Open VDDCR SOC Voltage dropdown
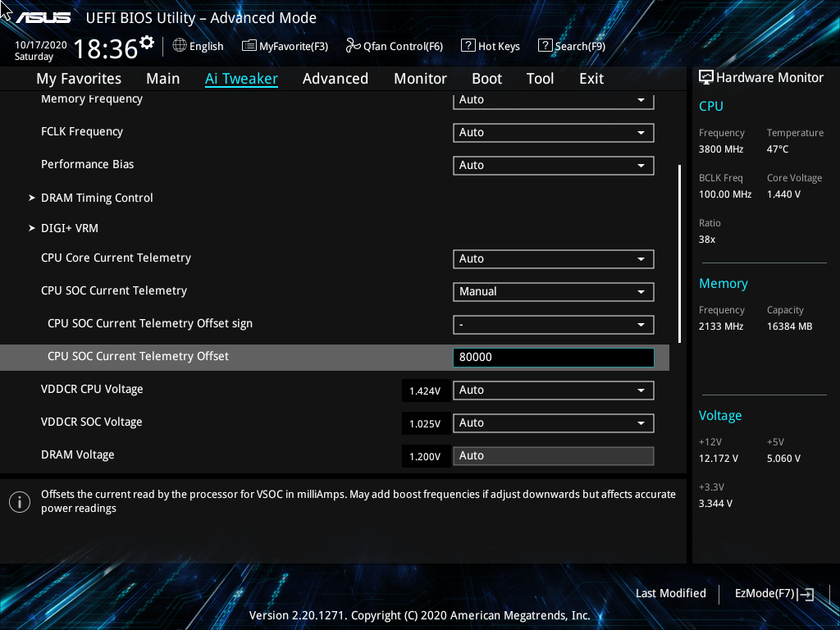 (554, 423)
